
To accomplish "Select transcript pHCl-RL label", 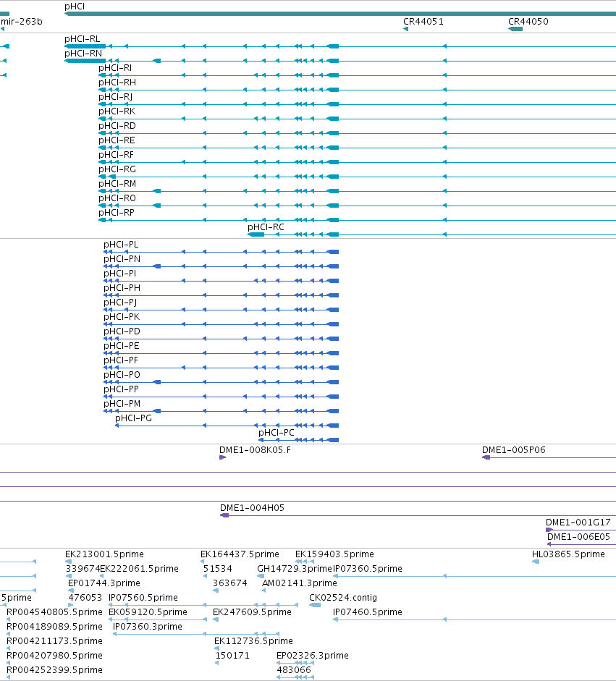I will 82,38.
